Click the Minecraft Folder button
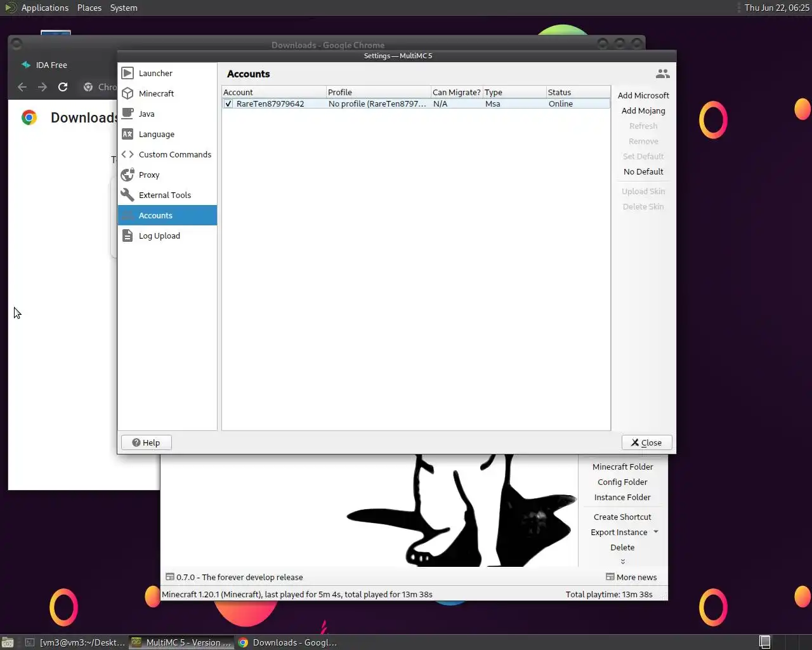This screenshot has width=812, height=650. [x=622, y=467]
